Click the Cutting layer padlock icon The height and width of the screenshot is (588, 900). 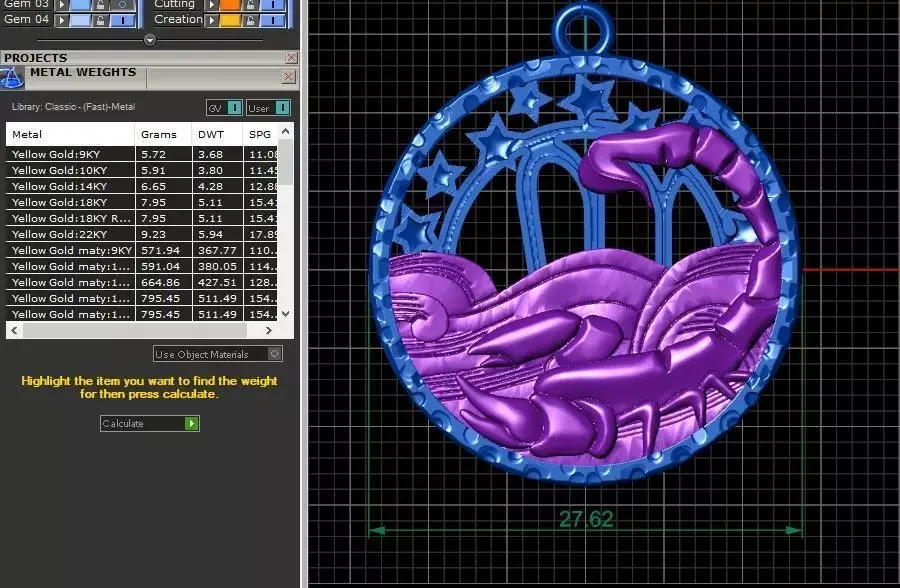coord(250,5)
